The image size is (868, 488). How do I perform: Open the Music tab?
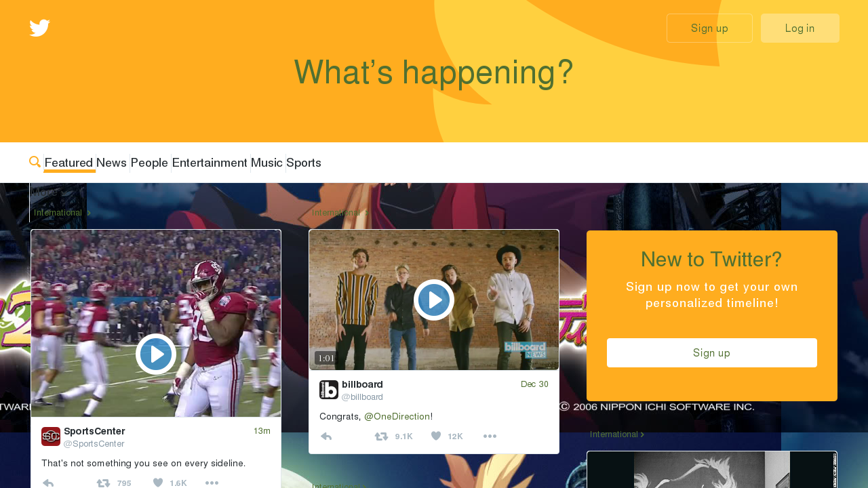[x=267, y=163]
